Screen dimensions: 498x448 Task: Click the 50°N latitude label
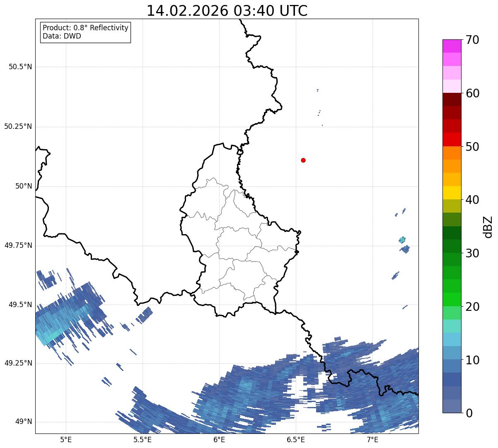tap(24, 186)
